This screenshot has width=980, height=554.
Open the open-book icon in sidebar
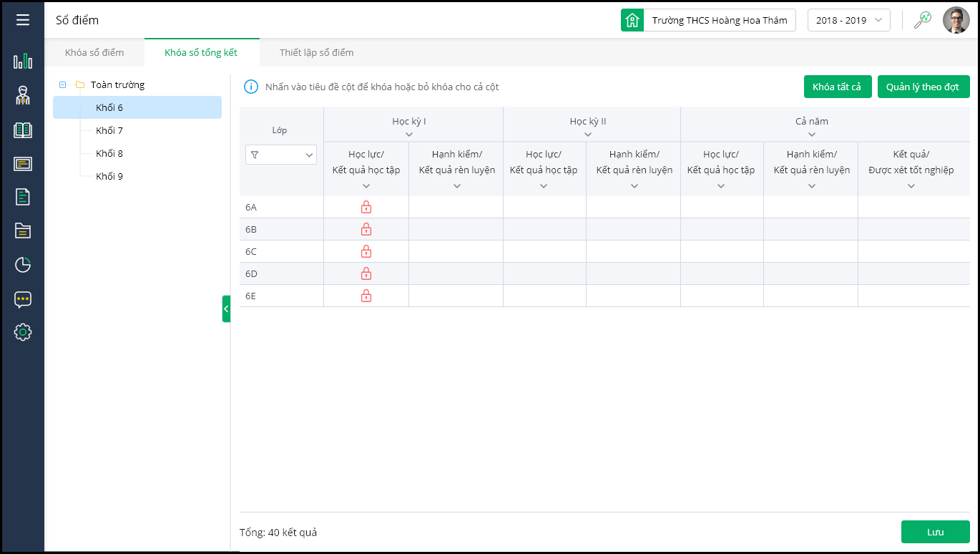point(23,130)
